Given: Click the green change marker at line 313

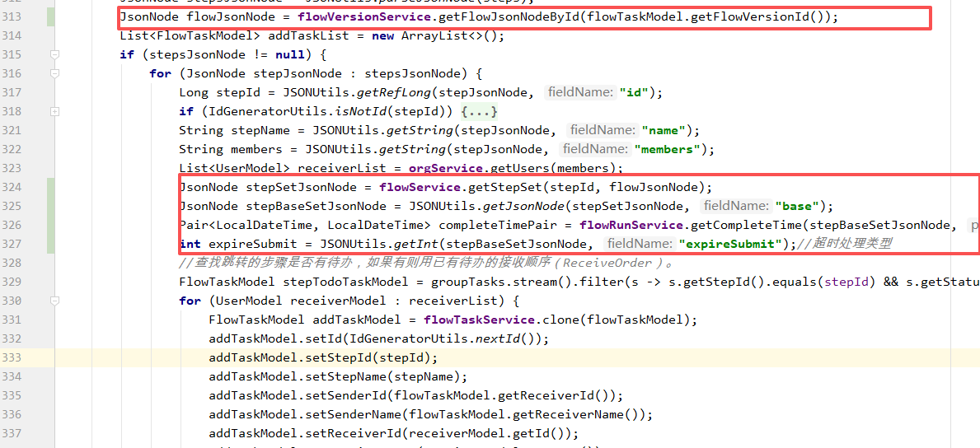Looking at the screenshot, I should 51,16.
